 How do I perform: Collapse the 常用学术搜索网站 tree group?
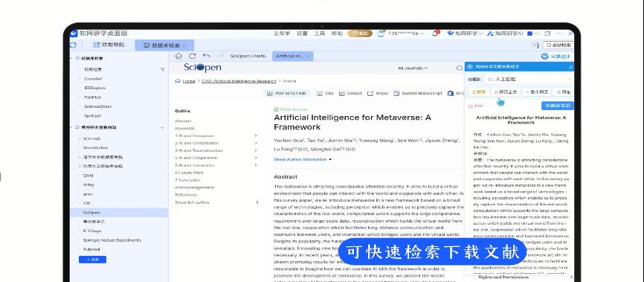71,127
